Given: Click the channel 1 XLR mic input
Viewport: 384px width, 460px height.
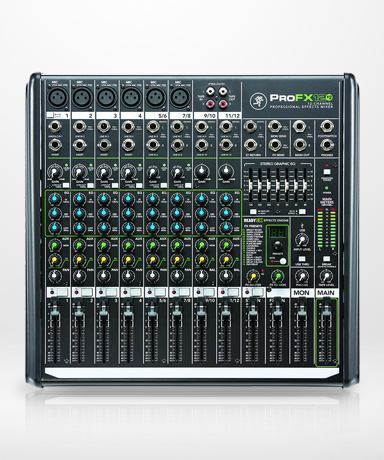Looking at the screenshot, I should point(58,98).
